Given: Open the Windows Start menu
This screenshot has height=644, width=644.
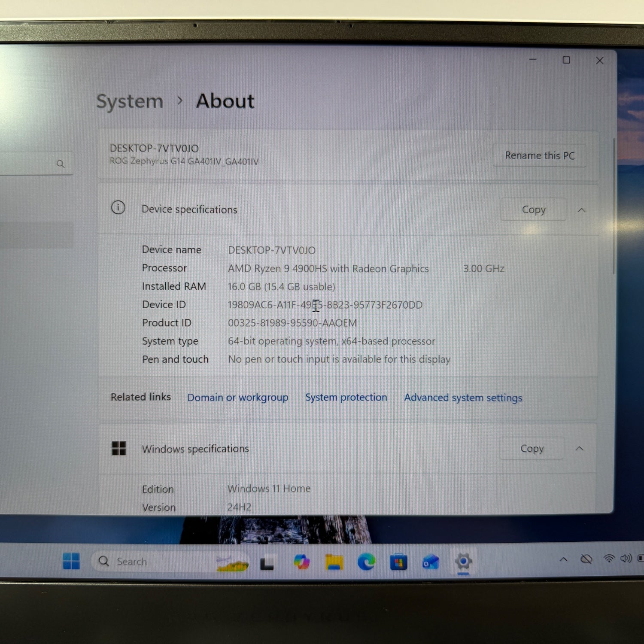Looking at the screenshot, I should [x=71, y=561].
